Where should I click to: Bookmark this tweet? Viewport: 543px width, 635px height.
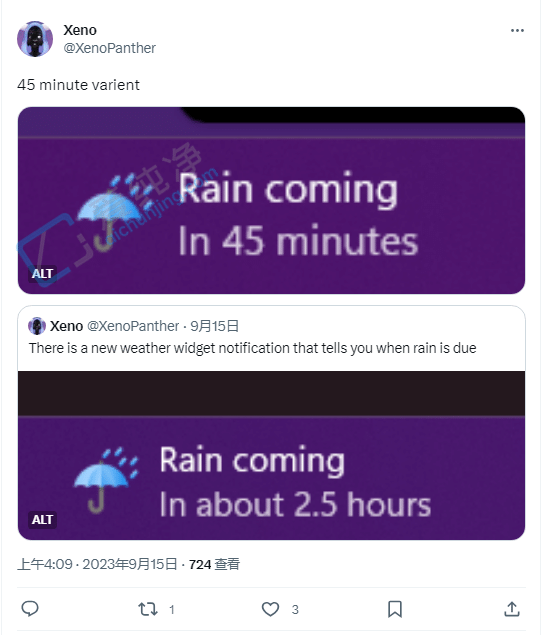pos(395,609)
